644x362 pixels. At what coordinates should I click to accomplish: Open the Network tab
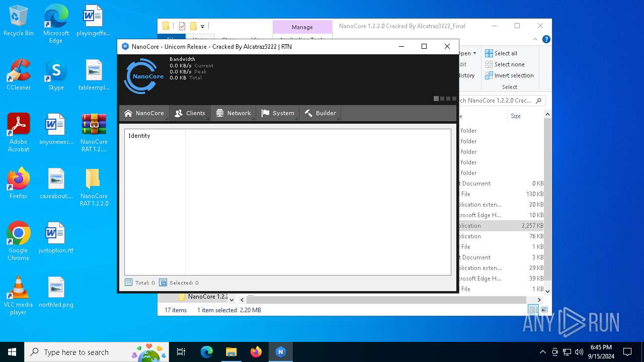pos(233,113)
